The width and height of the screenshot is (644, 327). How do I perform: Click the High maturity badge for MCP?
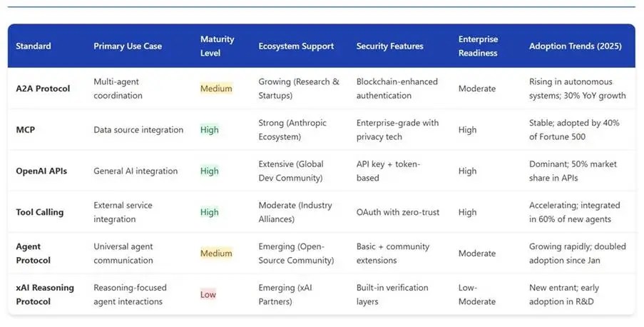pos(210,130)
